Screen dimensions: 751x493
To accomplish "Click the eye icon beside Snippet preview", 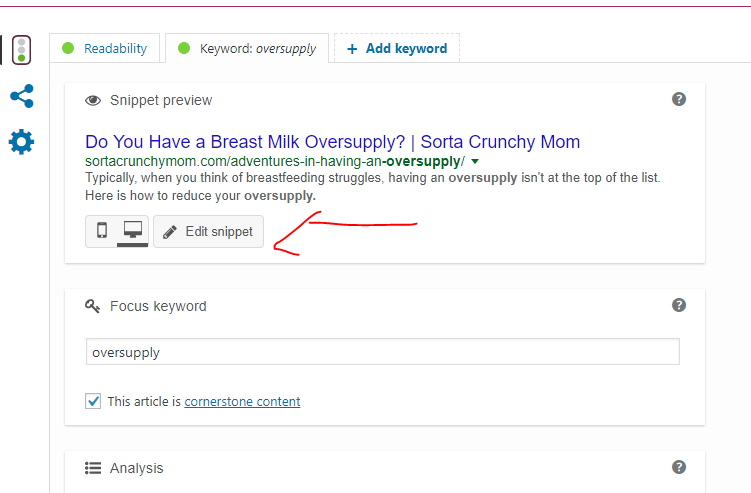I will click(93, 101).
